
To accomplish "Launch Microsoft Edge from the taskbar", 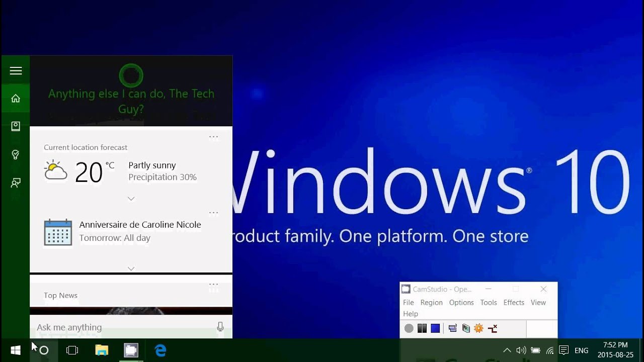I will coord(160,350).
